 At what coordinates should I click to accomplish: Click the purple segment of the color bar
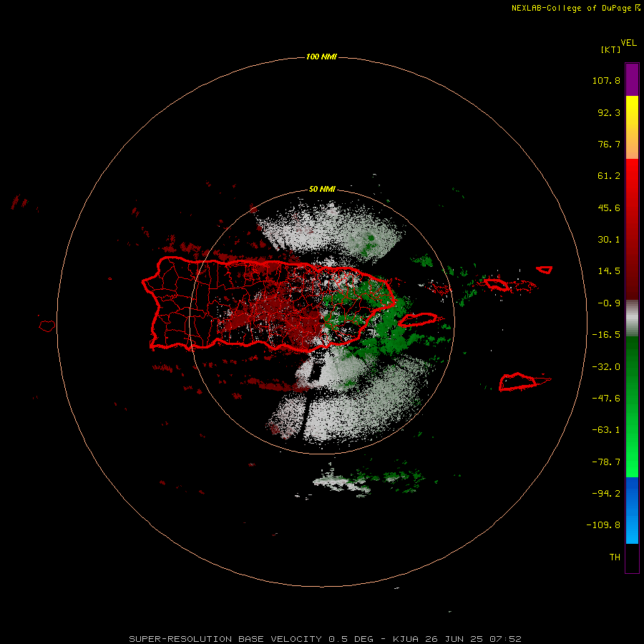click(632, 79)
